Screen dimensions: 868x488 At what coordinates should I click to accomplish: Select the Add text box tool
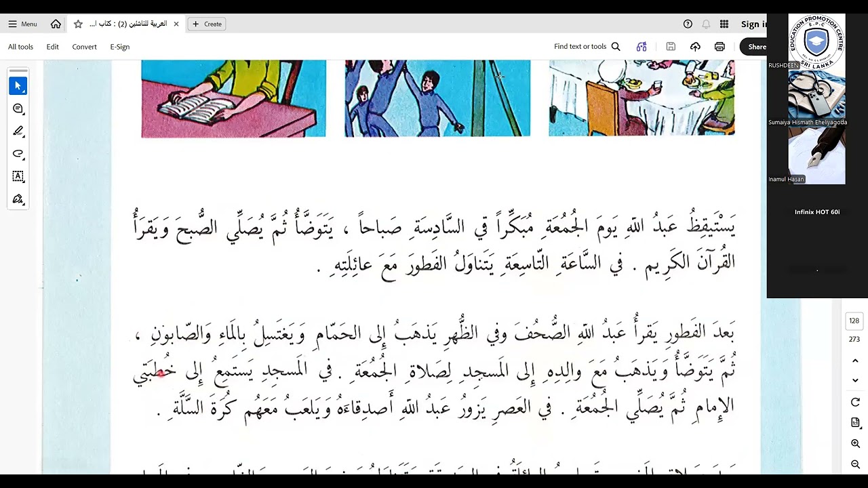coord(18,176)
